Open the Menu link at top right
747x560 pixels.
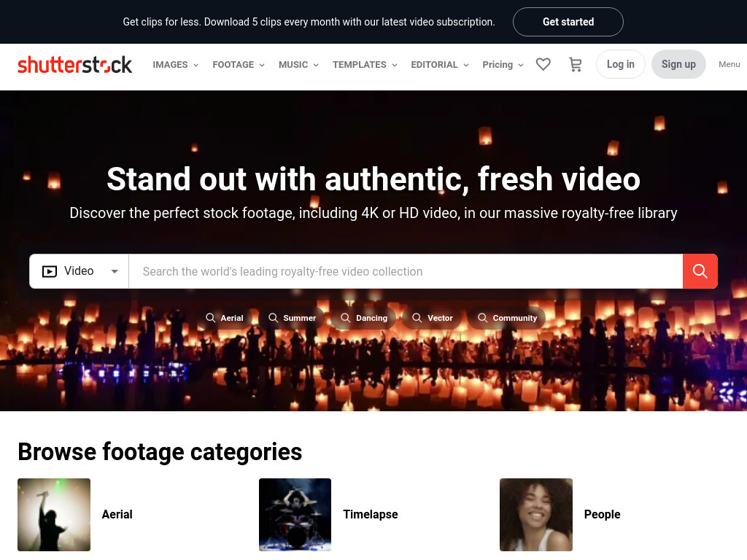[729, 64]
